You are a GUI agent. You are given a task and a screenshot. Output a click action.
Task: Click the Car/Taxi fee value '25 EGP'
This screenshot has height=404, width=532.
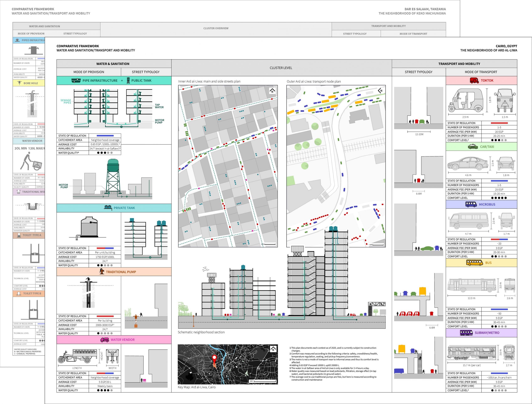click(499, 190)
